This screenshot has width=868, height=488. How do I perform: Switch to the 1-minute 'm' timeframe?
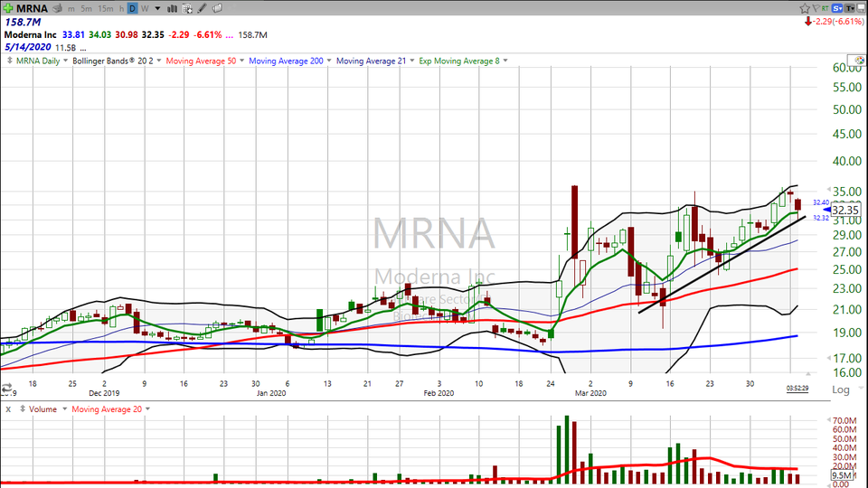pyautogui.click(x=71, y=9)
